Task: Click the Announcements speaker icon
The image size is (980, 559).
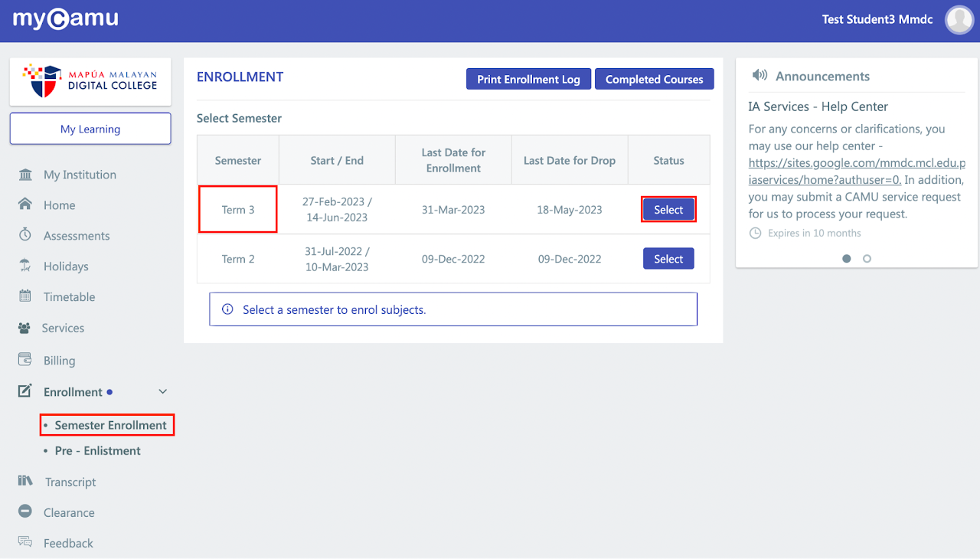Action: (759, 75)
